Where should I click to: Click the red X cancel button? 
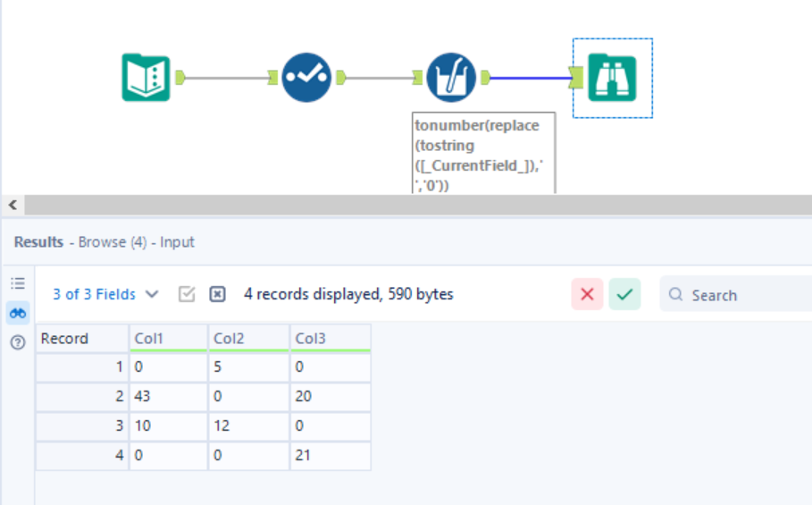(587, 294)
